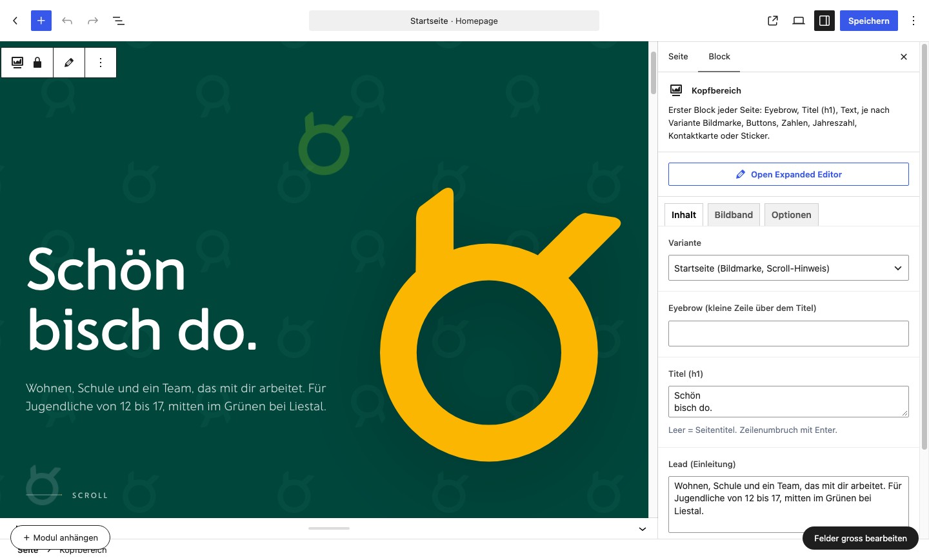Click into the Titel (h1) textarea
This screenshot has height=560, width=929.
click(x=788, y=401)
